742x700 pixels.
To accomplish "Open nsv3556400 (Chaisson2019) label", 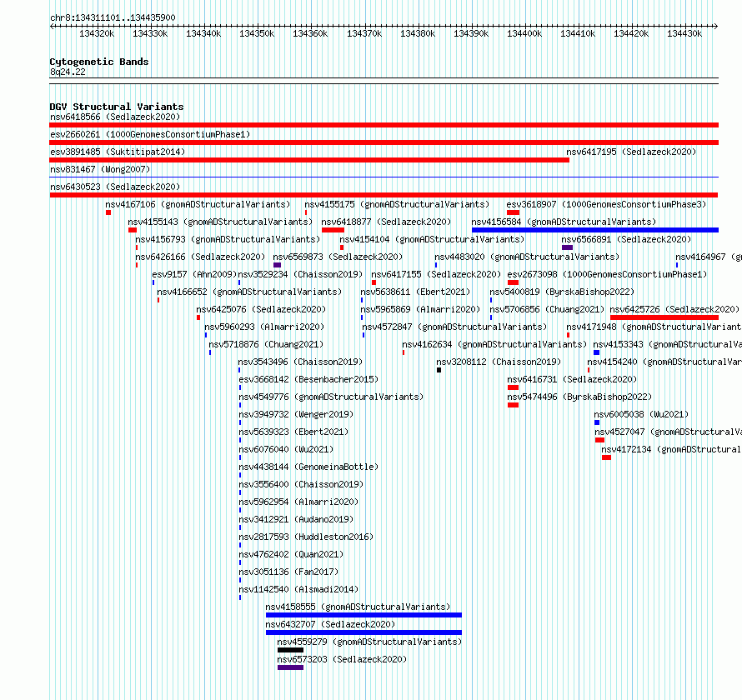I will click(301, 484).
